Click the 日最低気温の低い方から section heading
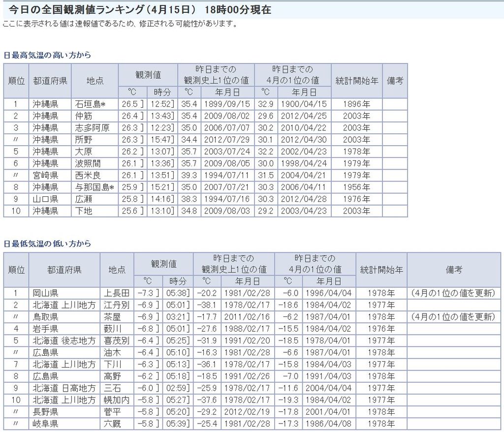Screen dimensions: 504x432 (47, 244)
